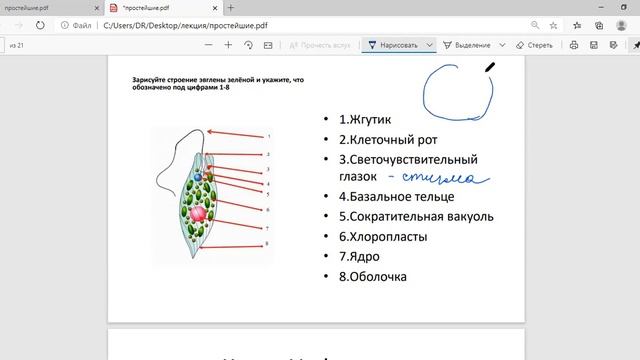Open the user profile avatar
Viewport: 640px width, 360px height.
[x=621, y=25]
